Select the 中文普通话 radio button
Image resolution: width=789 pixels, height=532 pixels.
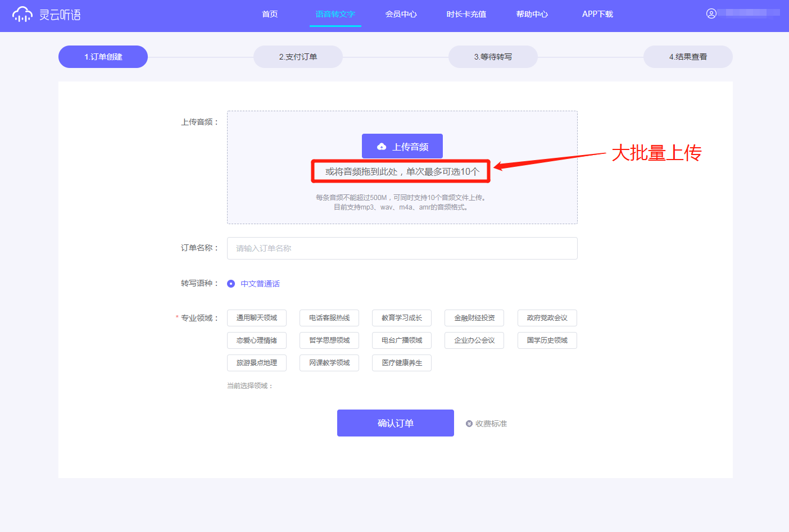pyautogui.click(x=231, y=284)
